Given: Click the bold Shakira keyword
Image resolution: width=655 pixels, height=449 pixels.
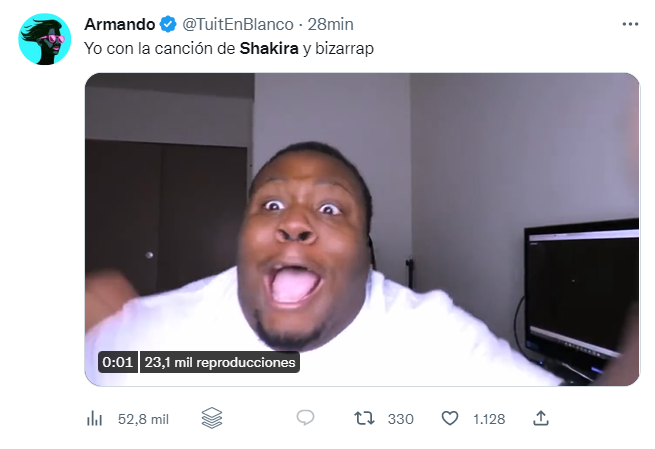Looking at the screenshot, I should click(x=269, y=48).
